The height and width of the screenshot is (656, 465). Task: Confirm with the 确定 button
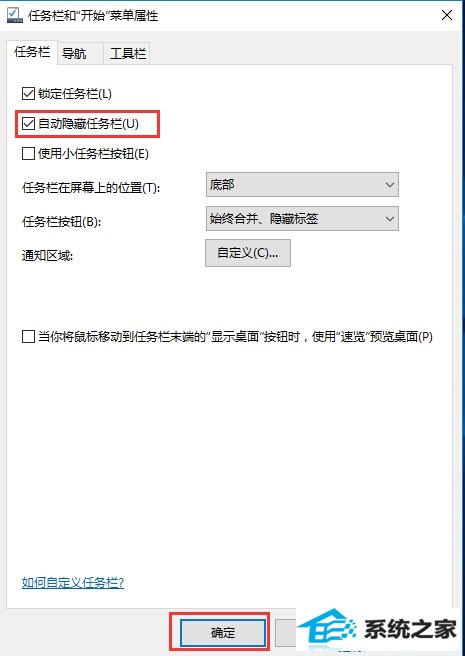coord(223,632)
